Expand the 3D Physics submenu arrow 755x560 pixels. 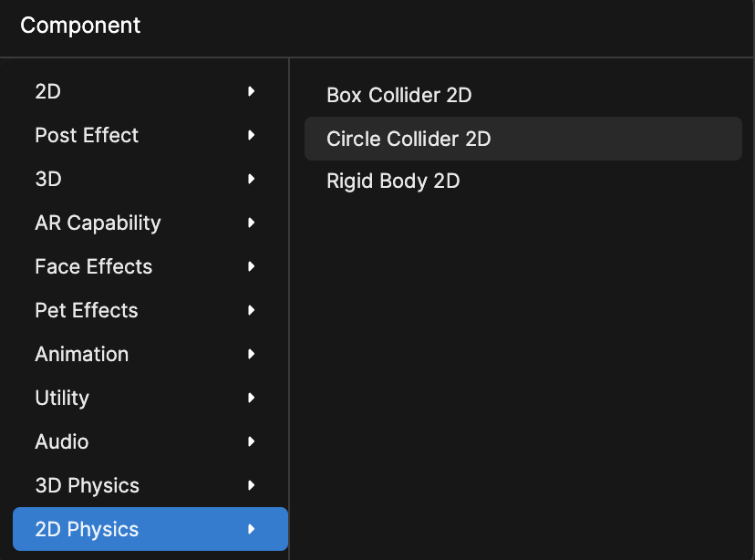252,485
